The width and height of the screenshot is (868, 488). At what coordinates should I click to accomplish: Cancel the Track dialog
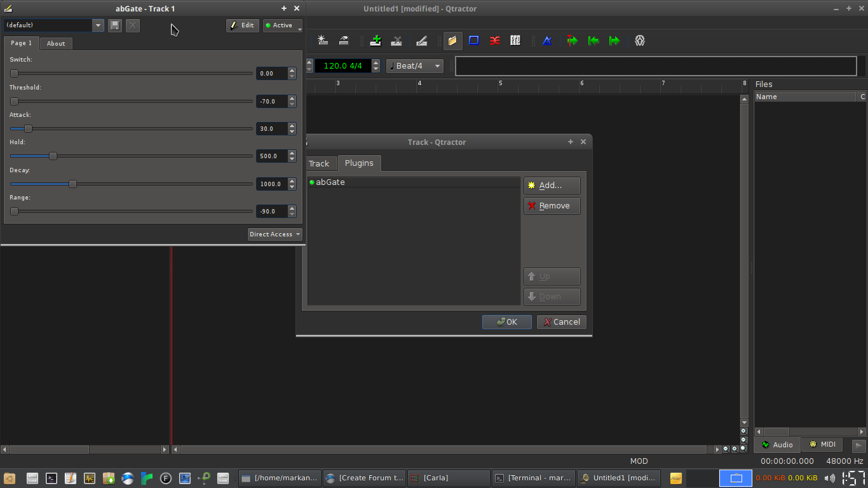pos(561,322)
